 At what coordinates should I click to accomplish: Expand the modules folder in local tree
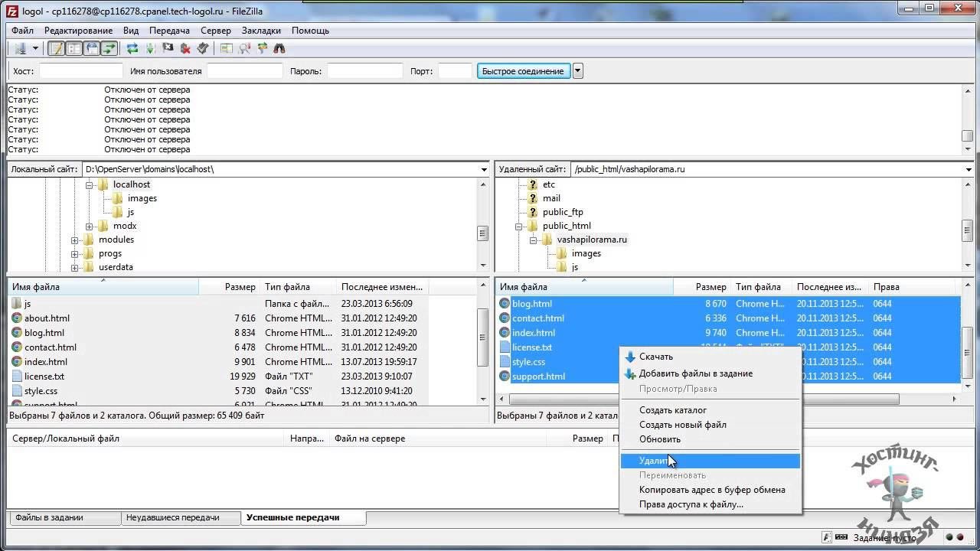pyautogui.click(x=75, y=240)
